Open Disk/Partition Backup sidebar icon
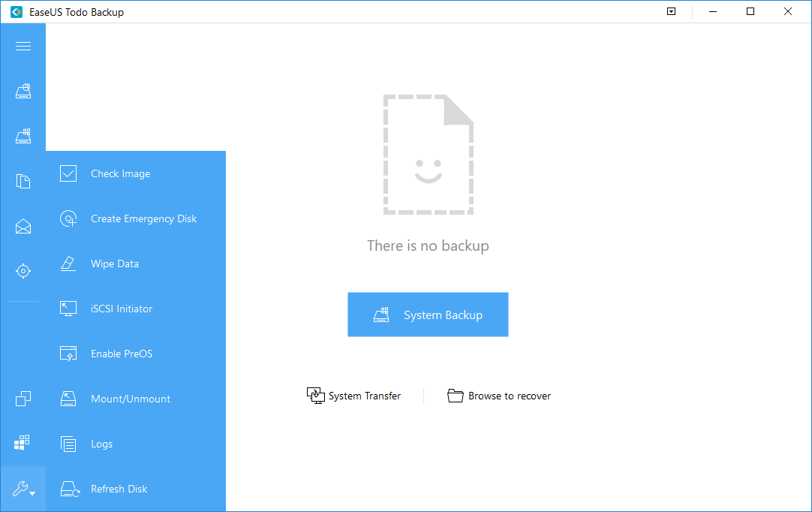Viewport: 812px width, 512px height. (x=23, y=91)
